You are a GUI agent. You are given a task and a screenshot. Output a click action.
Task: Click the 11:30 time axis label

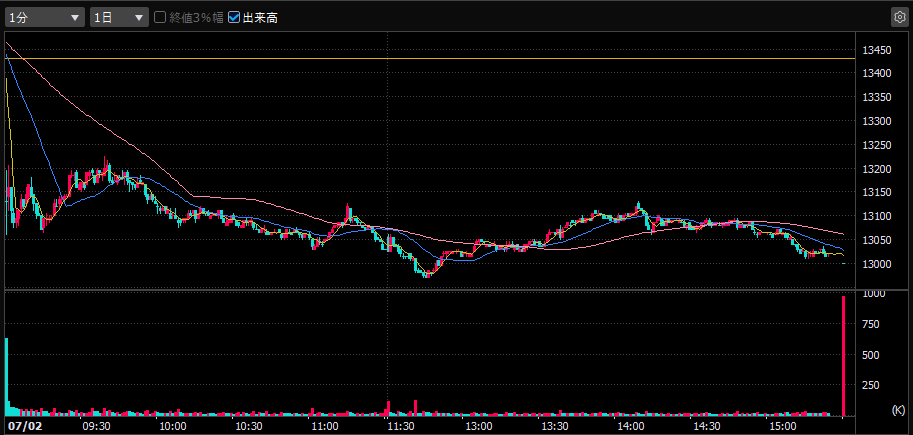click(x=402, y=426)
